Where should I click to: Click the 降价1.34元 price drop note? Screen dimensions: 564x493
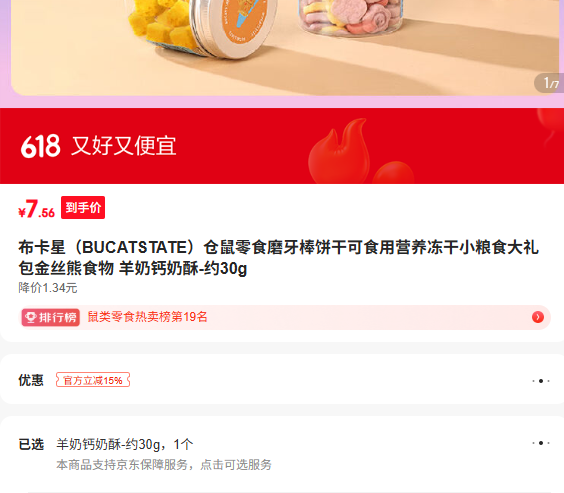[48, 288]
